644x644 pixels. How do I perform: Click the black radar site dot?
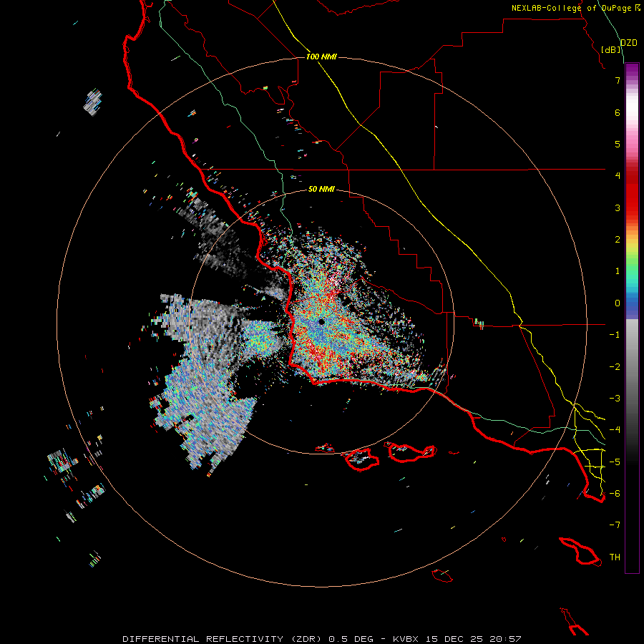point(321,322)
